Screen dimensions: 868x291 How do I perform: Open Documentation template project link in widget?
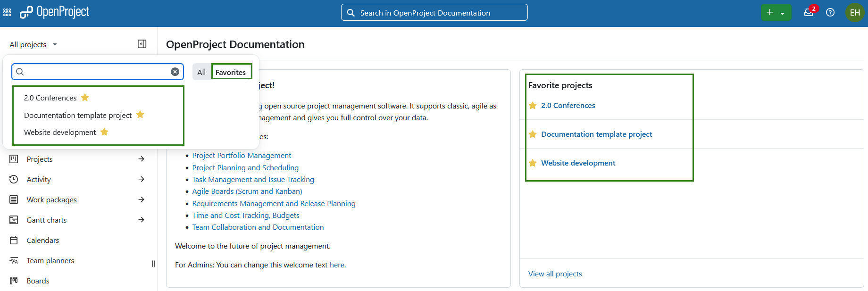[x=597, y=134]
